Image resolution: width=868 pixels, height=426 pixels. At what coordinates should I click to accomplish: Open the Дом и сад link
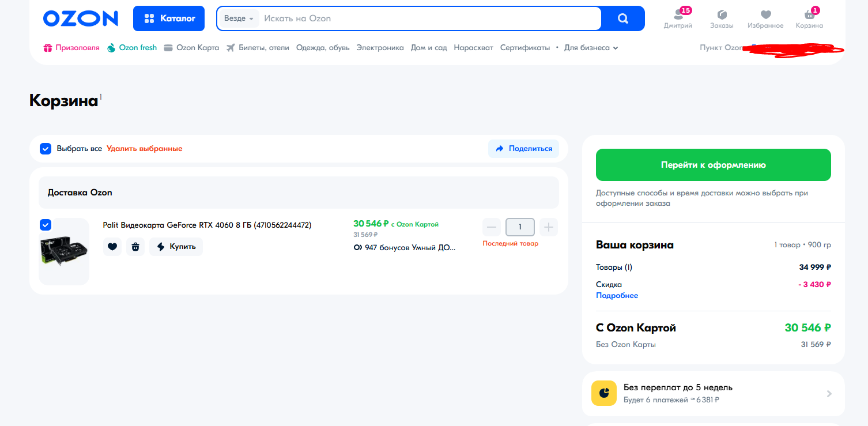pos(429,48)
